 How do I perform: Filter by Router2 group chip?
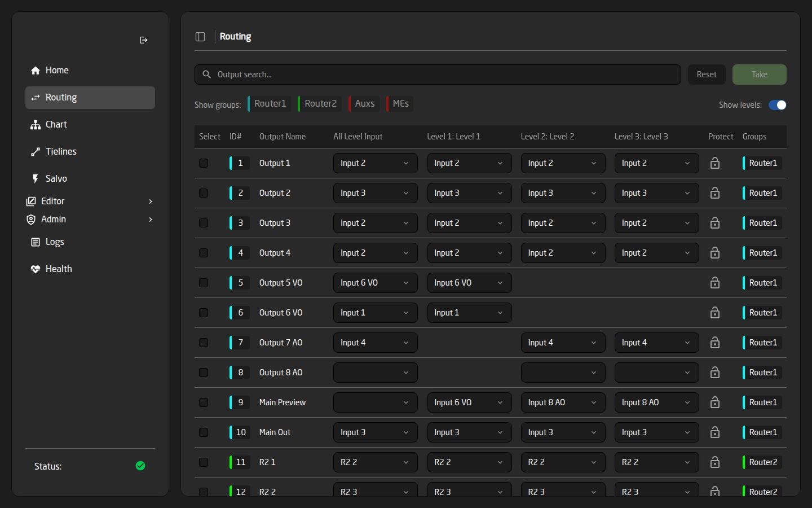pyautogui.click(x=320, y=104)
